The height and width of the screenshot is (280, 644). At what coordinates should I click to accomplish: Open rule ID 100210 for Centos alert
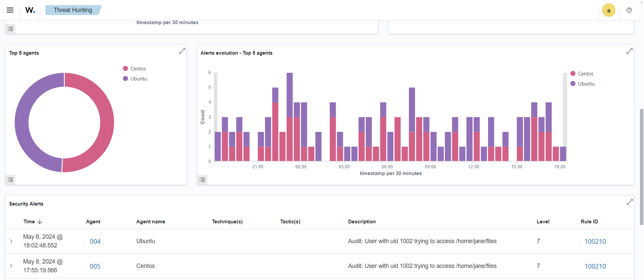[x=595, y=266]
